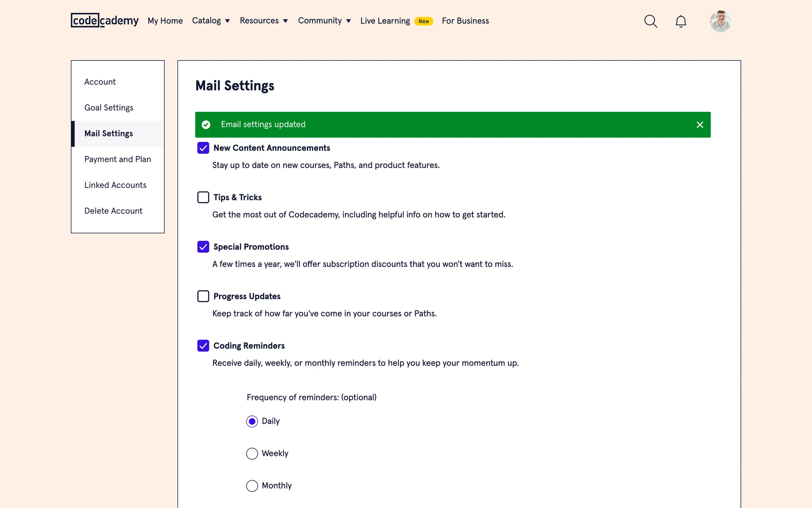
Task: Dismiss the Email settings updated banner
Action: tap(700, 124)
